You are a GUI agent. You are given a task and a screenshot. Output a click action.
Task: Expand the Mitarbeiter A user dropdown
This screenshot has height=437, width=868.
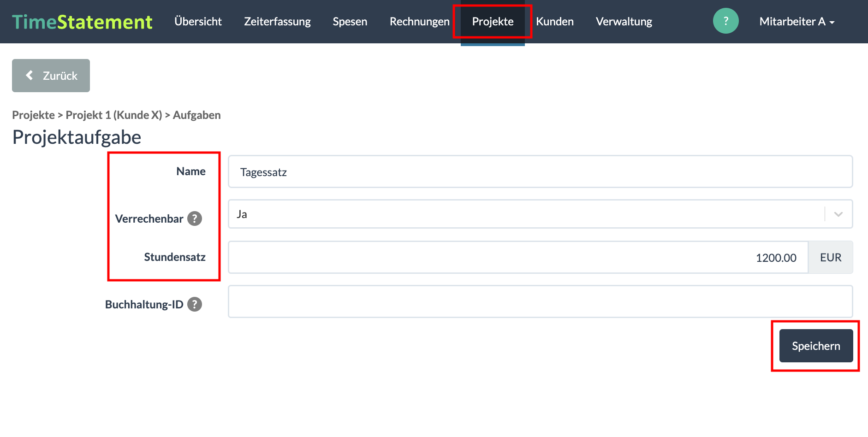797,22
